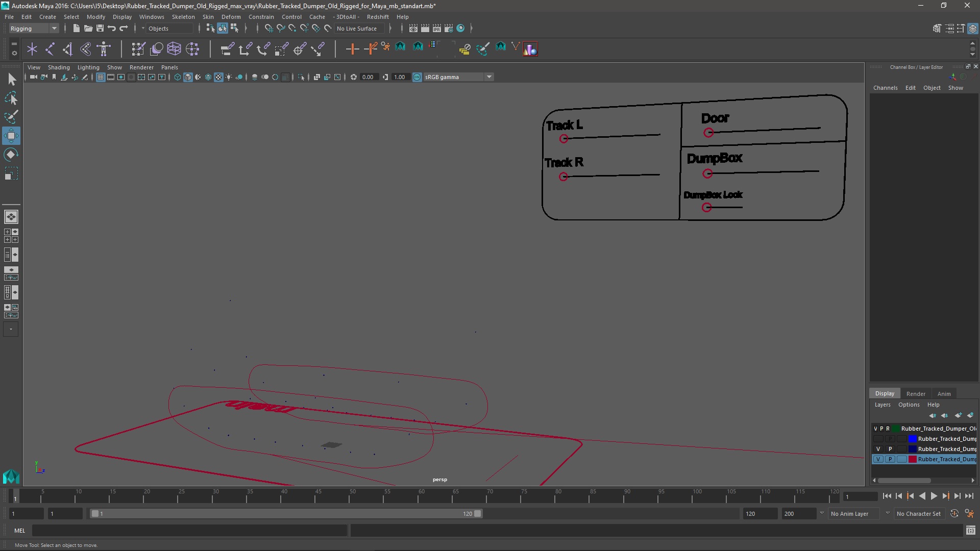
Task: Open the layer editor Options menu
Action: pyautogui.click(x=909, y=405)
